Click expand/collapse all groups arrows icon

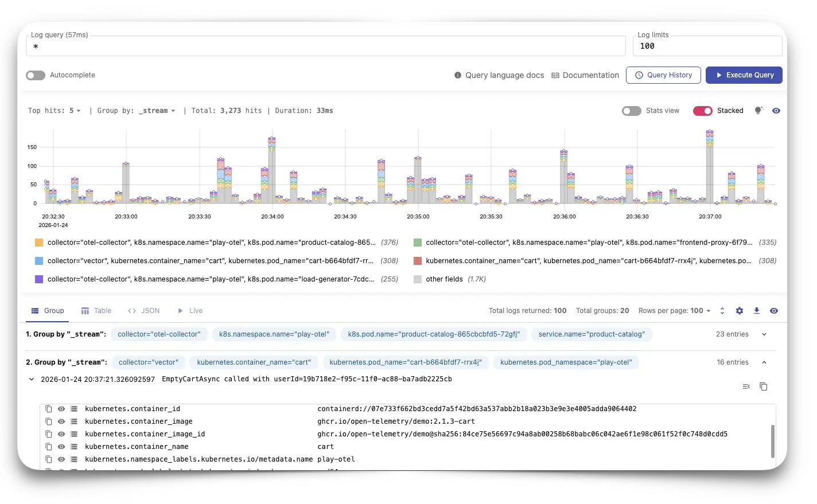(722, 311)
